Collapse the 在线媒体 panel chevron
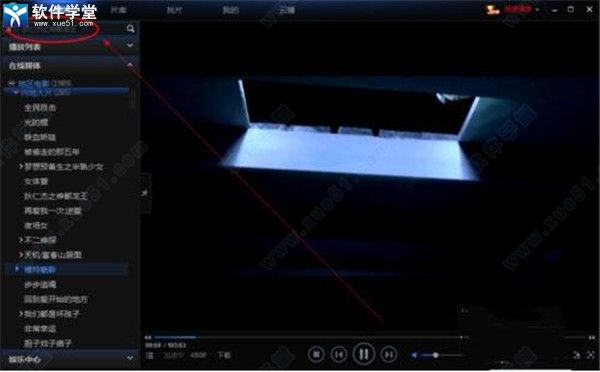 pyautogui.click(x=130, y=65)
